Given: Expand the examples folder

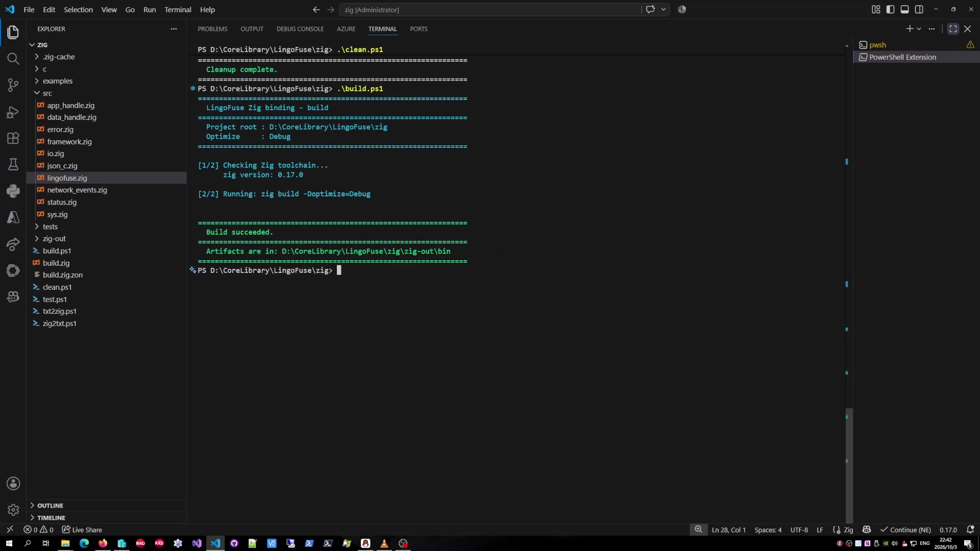Looking at the screenshot, I should click(106, 81).
